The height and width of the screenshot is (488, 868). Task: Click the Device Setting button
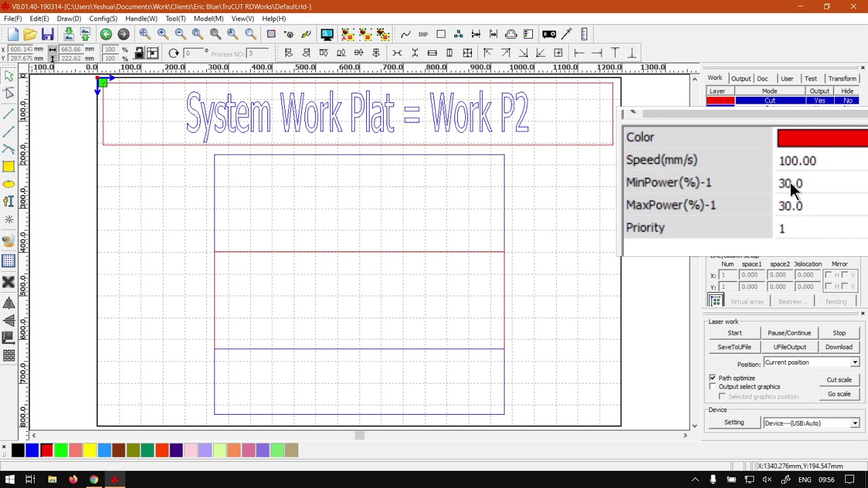[734, 423]
